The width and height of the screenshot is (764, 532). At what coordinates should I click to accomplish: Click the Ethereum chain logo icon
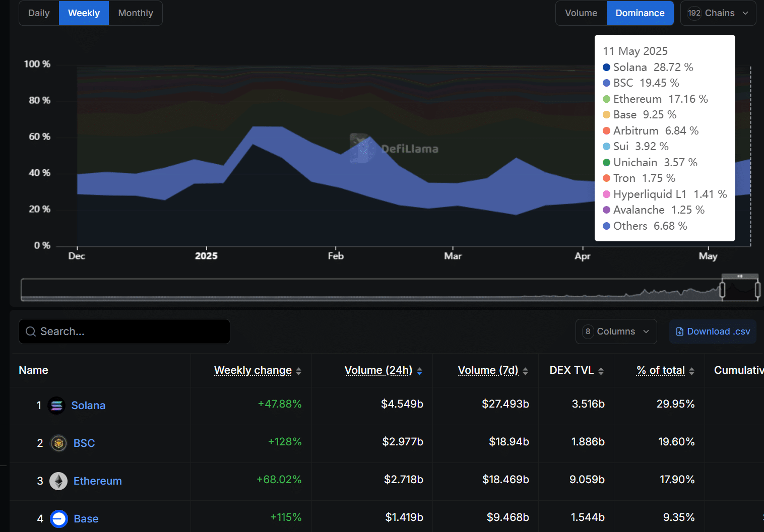pyautogui.click(x=58, y=481)
